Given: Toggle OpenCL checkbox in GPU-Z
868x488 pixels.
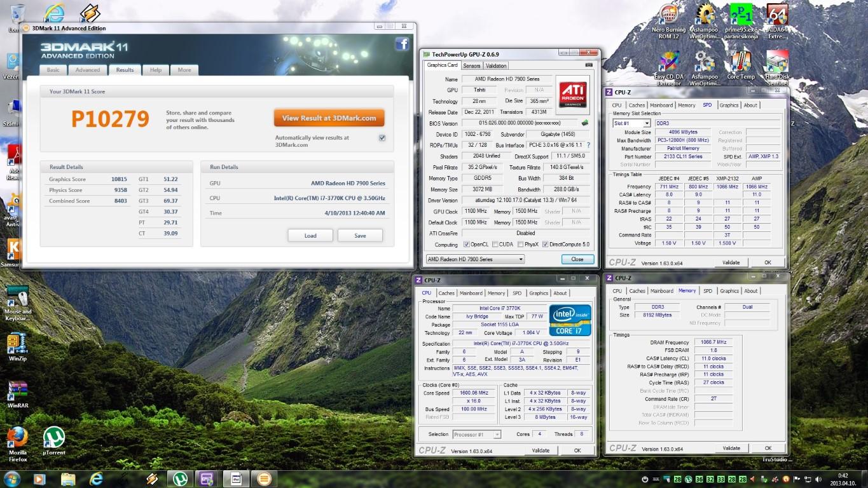Looking at the screenshot, I should pos(467,245).
